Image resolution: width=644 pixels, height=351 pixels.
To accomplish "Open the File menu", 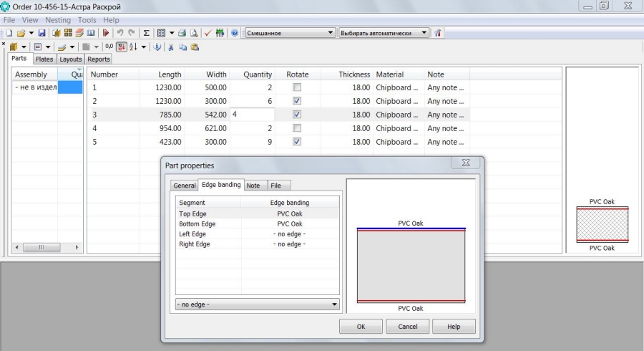I will (9, 20).
